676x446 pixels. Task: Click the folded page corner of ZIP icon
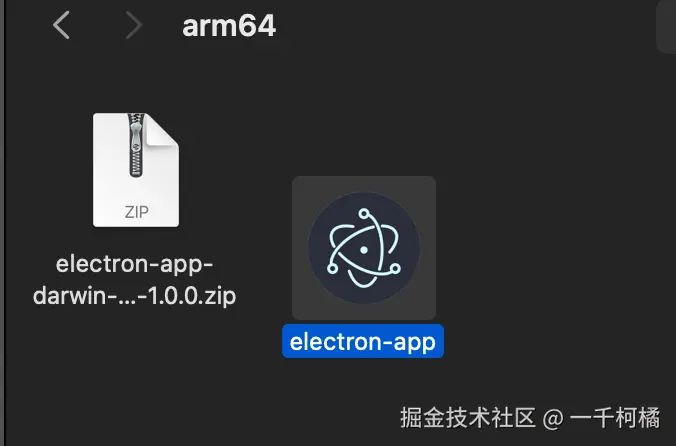[163, 130]
